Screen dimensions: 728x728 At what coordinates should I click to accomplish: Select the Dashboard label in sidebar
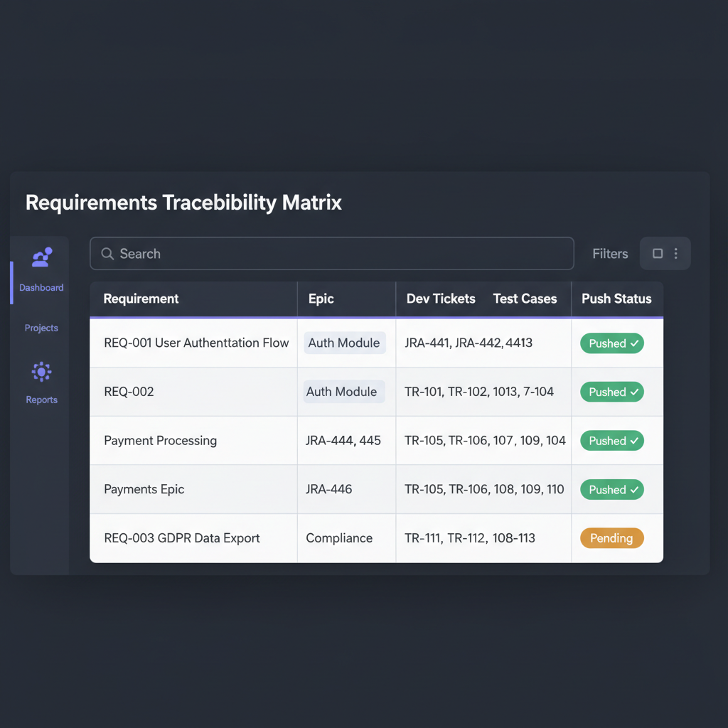click(x=41, y=287)
